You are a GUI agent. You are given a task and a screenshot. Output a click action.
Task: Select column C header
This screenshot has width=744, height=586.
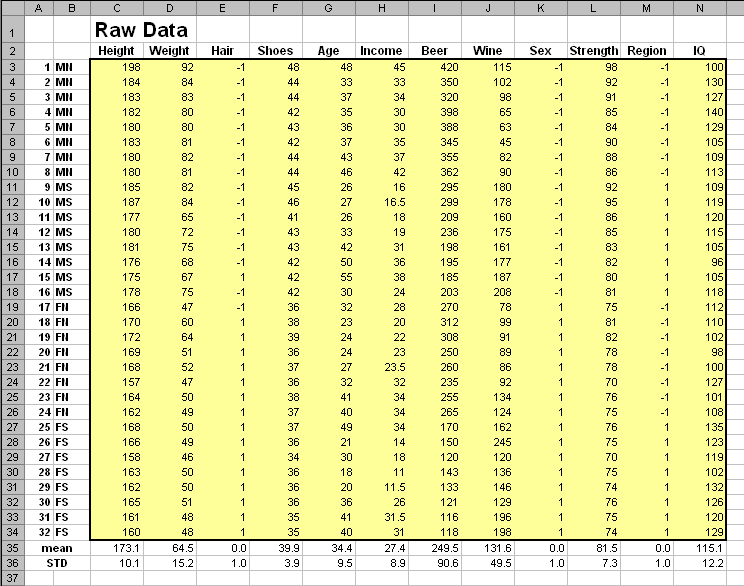117,8
